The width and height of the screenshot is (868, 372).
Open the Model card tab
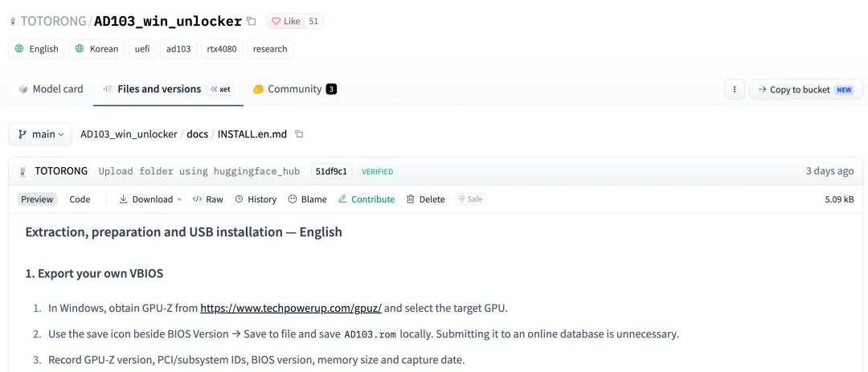click(51, 89)
